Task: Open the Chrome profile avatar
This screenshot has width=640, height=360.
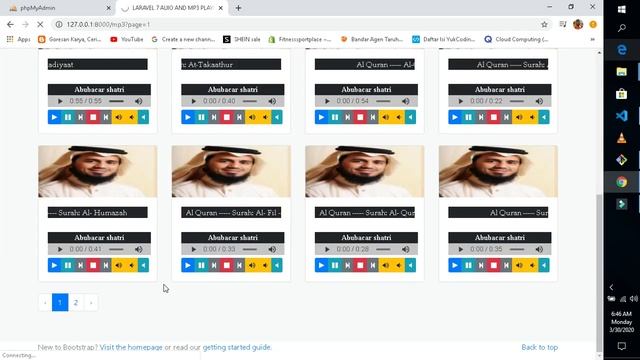Action: click(x=578, y=24)
